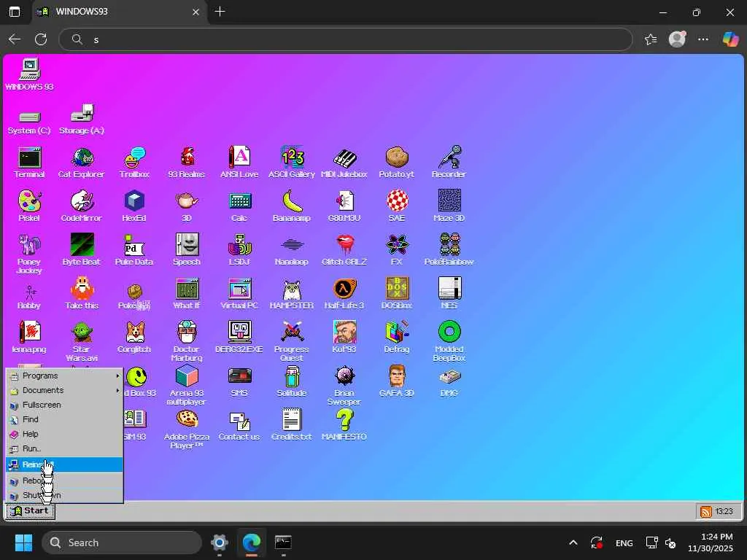Viewport: 747px width, 560px height.
Task: Open Windows taskbar Search box
Action: click(x=122, y=542)
